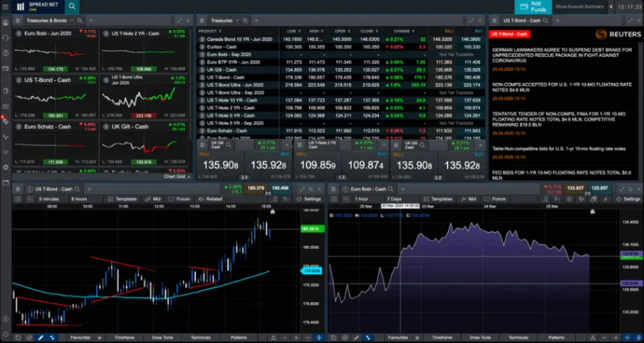644x343 pixels.
Task: Open Favourites in T-Bond chart bottom toolbar
Action: (x=80, y=338)
